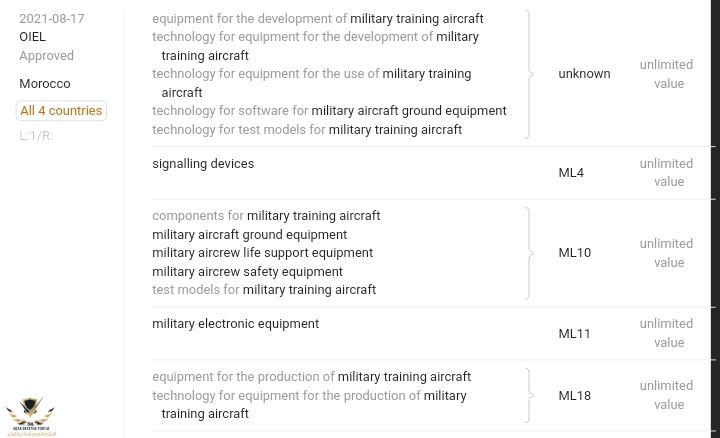
Task: Open the All 4 countries button
Action: point(61,111)
